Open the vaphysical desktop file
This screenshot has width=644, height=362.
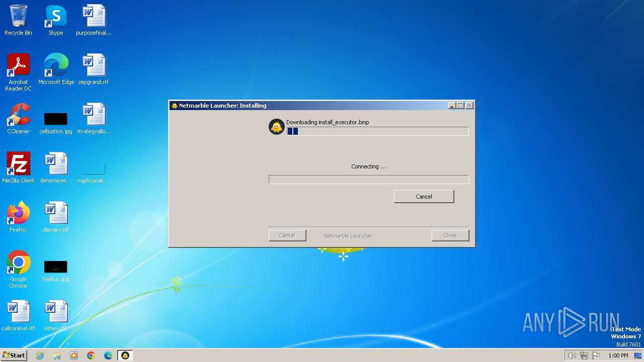94,172
